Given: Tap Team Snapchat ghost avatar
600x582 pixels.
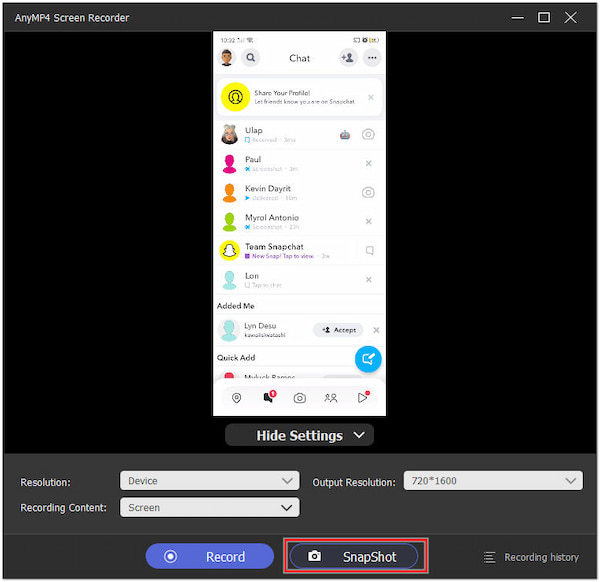Looking at the screenshot, I should pyautogui.click(x=230, y=251).
